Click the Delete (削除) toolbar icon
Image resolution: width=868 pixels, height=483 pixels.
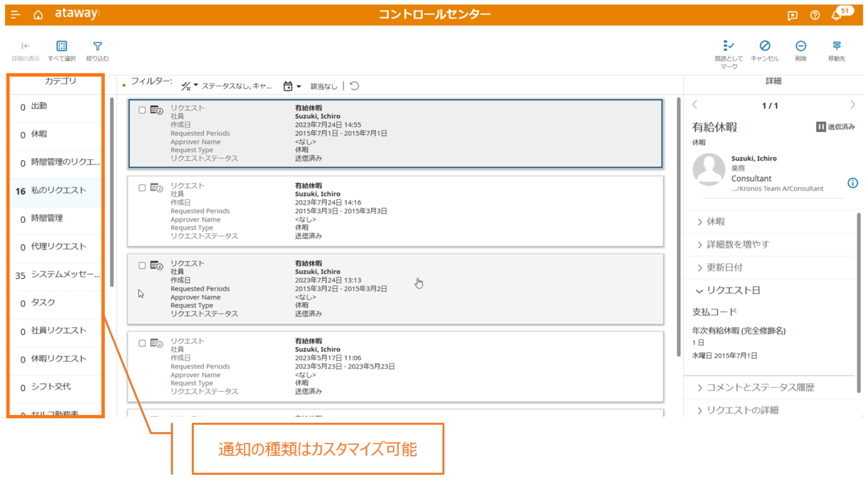click(801, 46)
